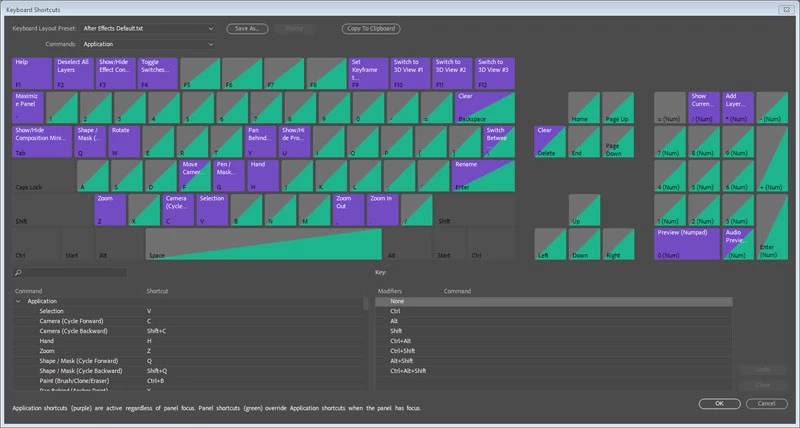Select the F10 Switch to 3D View #1 key
The height and width of the screenshot is (428, 800).
coord(411,73)
